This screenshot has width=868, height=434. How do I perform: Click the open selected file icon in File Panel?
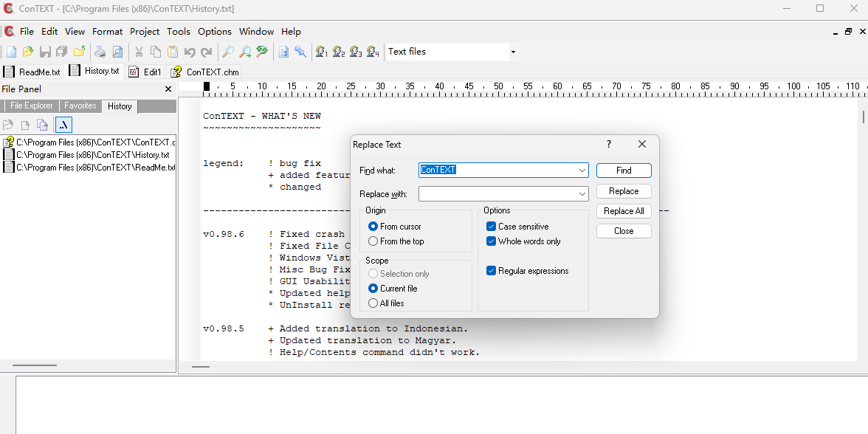click(x=7, y=125)
